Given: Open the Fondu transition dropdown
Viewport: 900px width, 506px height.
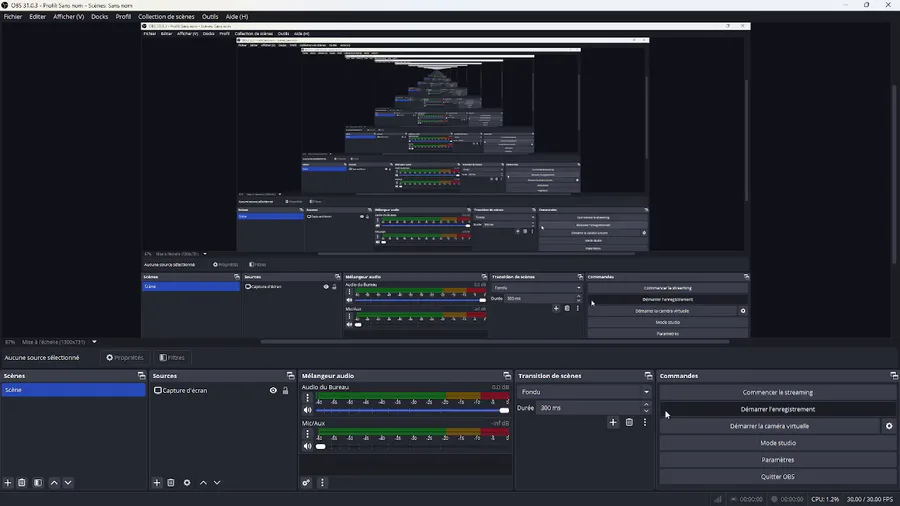Looking at the screenshot, I should (x=584, y=392).
